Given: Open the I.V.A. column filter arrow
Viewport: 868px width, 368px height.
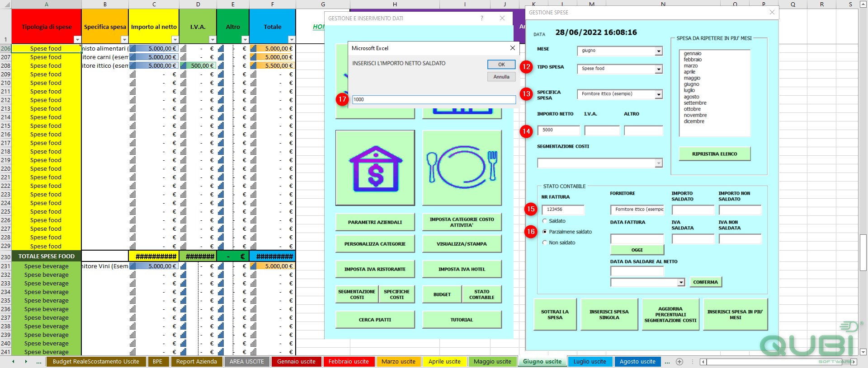Looking at the screenshot, I should [212, 39].
